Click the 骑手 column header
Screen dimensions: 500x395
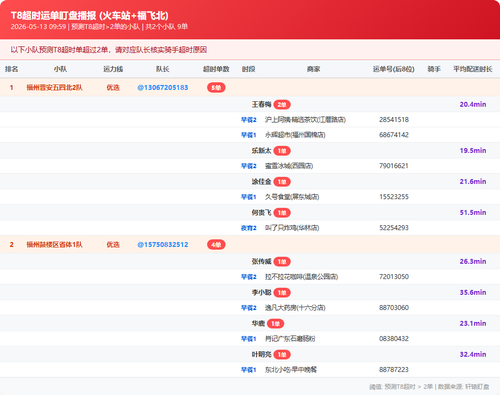(x=434, y=69)
